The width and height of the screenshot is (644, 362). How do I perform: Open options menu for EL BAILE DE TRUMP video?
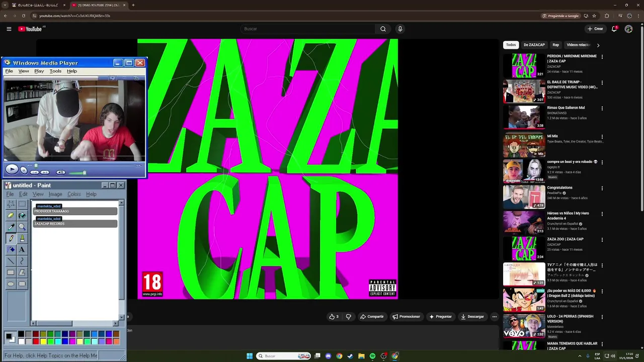click(602, 82)
